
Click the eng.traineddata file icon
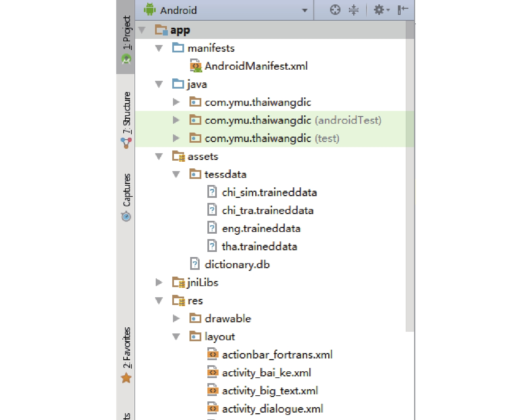(x=212, y=228)
